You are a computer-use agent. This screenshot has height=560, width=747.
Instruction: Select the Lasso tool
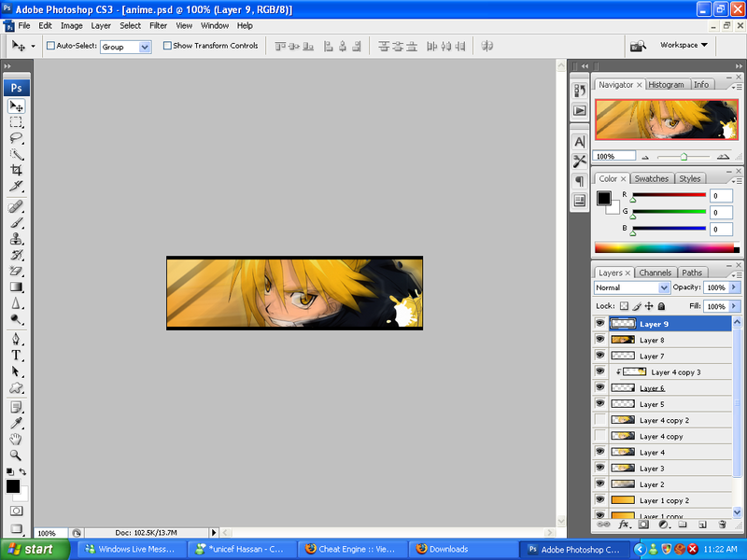pyautogui.click(x=17, y=138)
